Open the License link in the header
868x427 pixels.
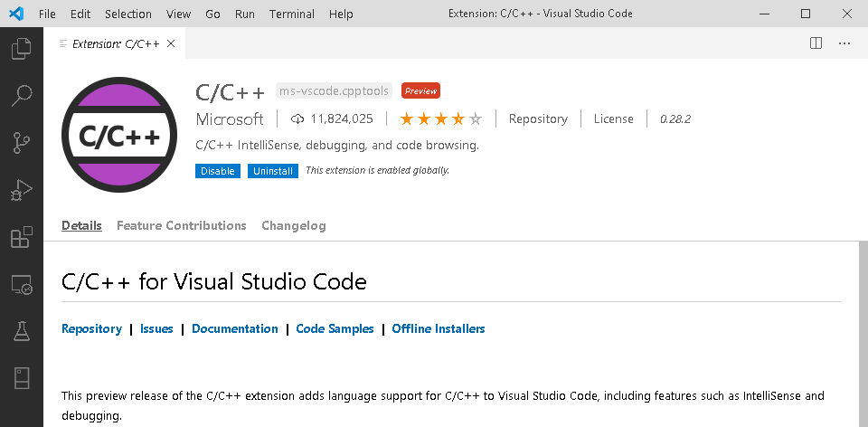[613, 119]
